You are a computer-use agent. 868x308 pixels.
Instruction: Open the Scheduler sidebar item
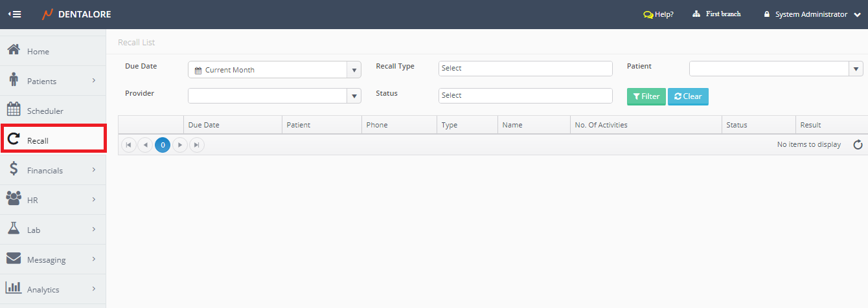45,111
